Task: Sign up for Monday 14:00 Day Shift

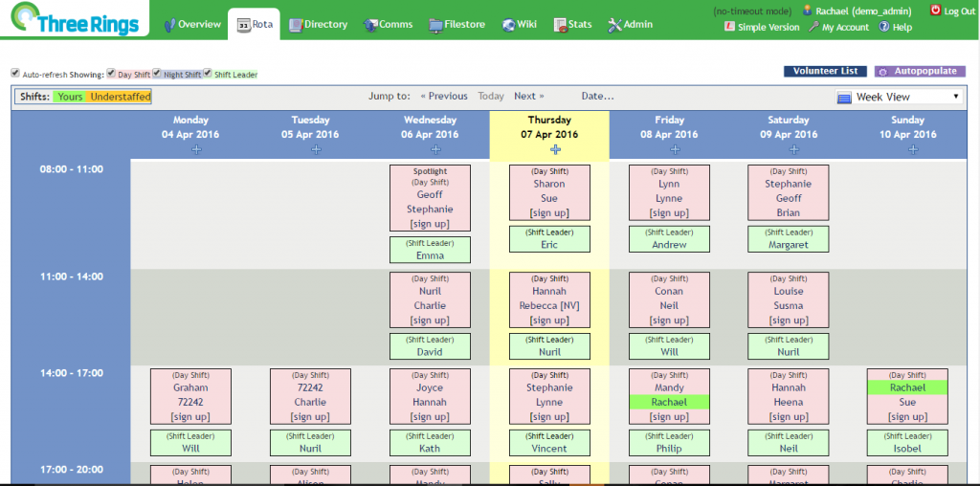Action: [x=190, y=417]
